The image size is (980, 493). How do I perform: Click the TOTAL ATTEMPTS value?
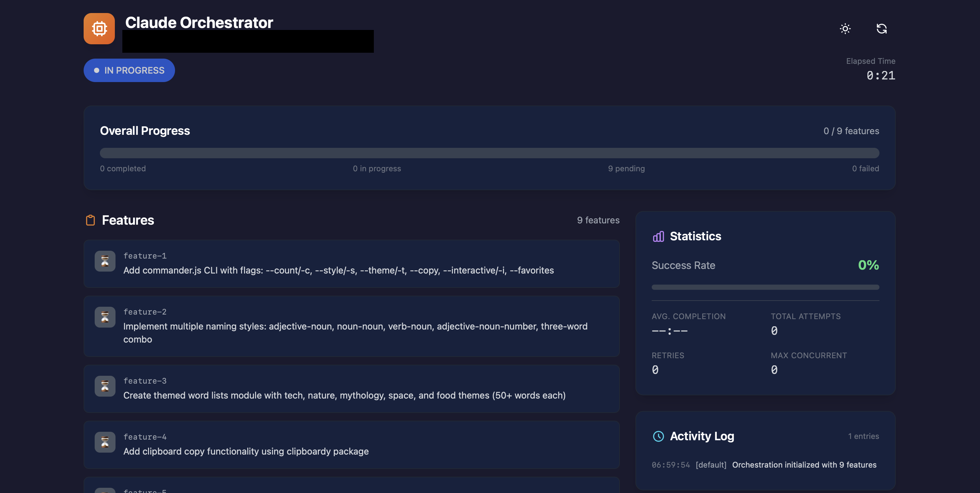[774, 331]
